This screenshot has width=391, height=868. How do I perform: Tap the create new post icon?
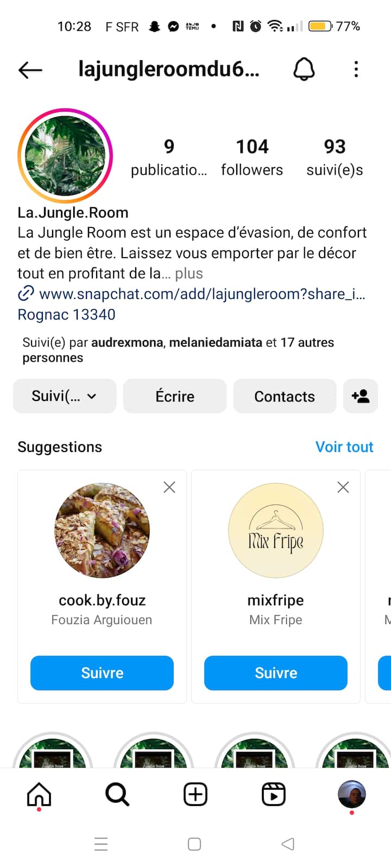195,795
